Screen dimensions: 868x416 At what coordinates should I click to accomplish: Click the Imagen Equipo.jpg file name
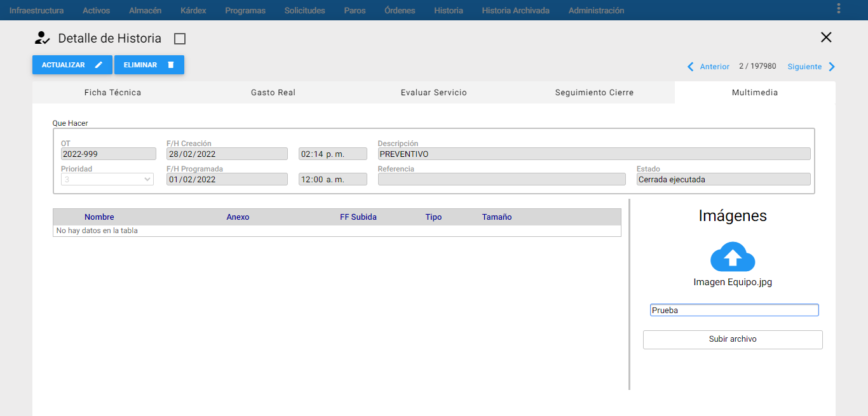point(733,282)
